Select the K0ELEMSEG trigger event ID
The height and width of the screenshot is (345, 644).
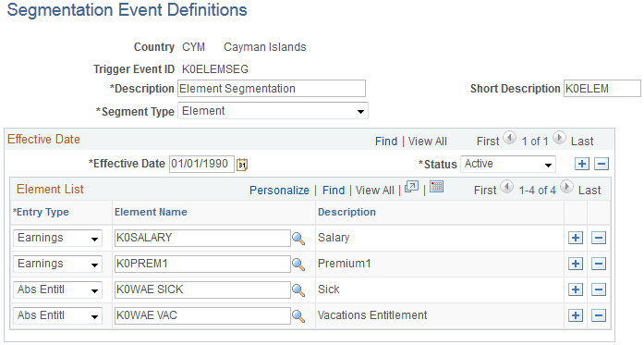point(215,69)
